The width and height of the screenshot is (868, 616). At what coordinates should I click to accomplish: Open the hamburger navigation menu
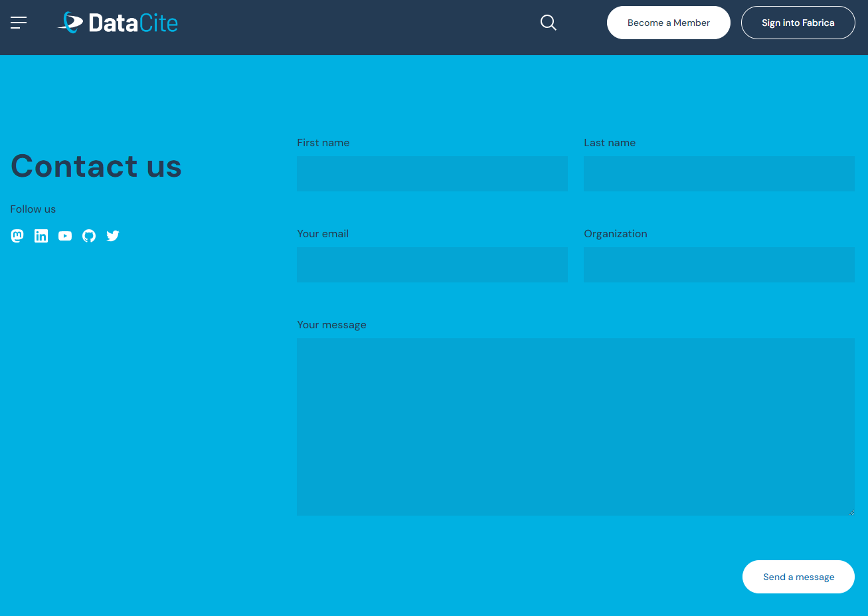pyautogui.click(x=19, y=23)
